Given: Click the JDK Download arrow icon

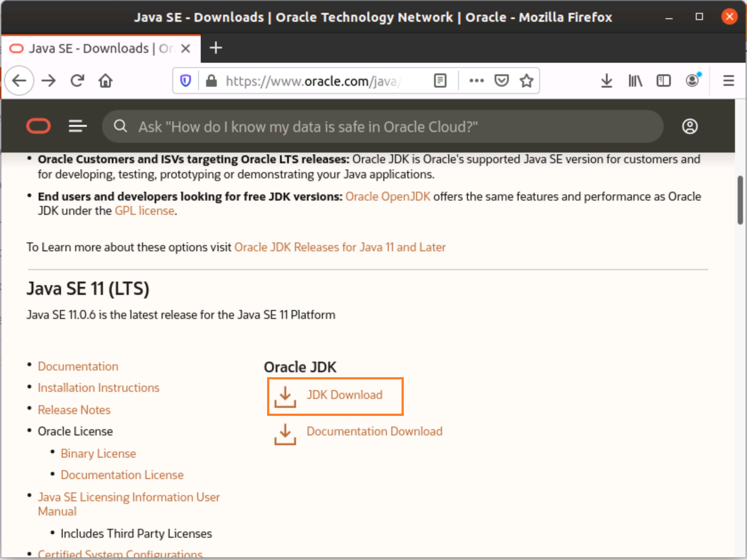Looking at the screenshot, I should pos(285,397).
